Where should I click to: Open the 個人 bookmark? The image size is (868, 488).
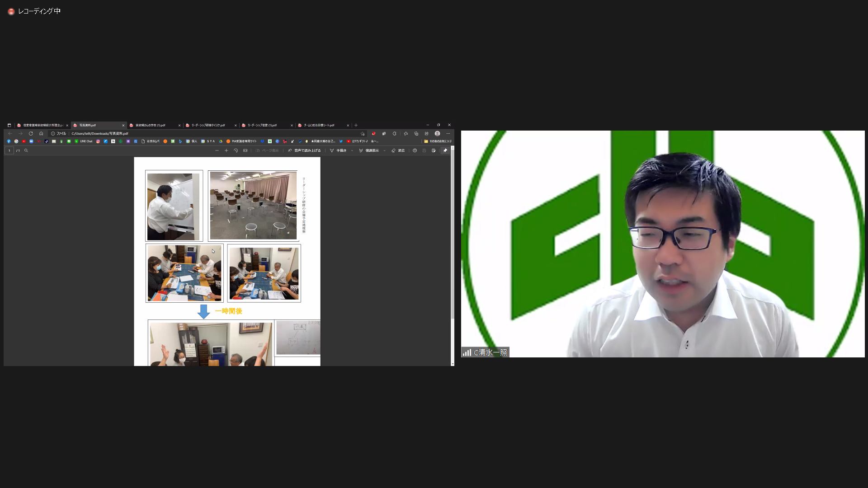point(192,141)
